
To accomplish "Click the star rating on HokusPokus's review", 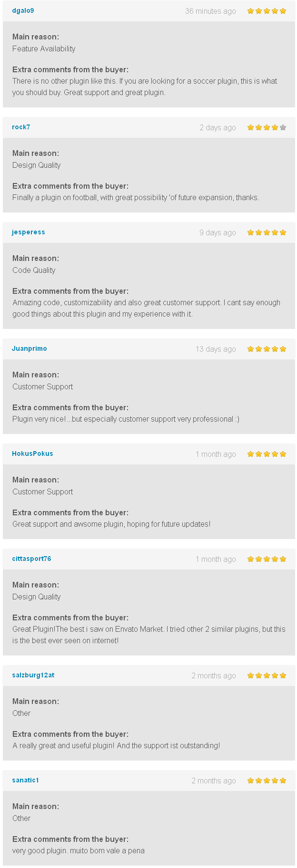I will pos(267,454).
